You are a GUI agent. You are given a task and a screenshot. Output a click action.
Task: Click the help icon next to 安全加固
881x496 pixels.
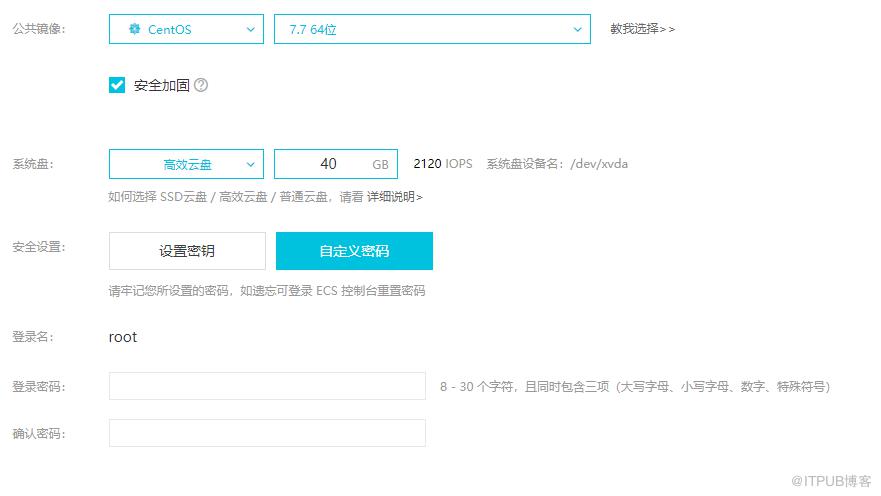pos(201,85)
